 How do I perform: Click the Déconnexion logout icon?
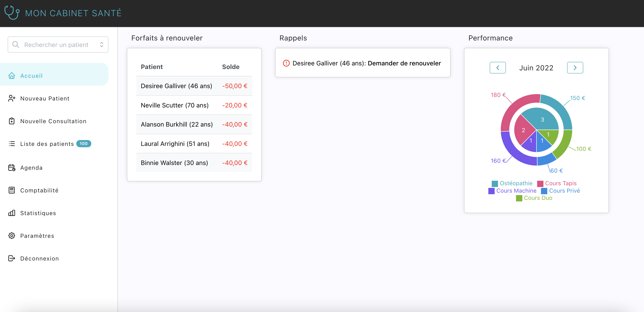[12, 258]
